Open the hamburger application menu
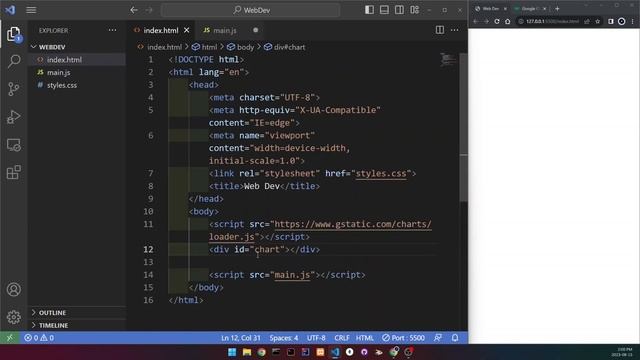Screen dimensions: 640x360 click(31, 10)
